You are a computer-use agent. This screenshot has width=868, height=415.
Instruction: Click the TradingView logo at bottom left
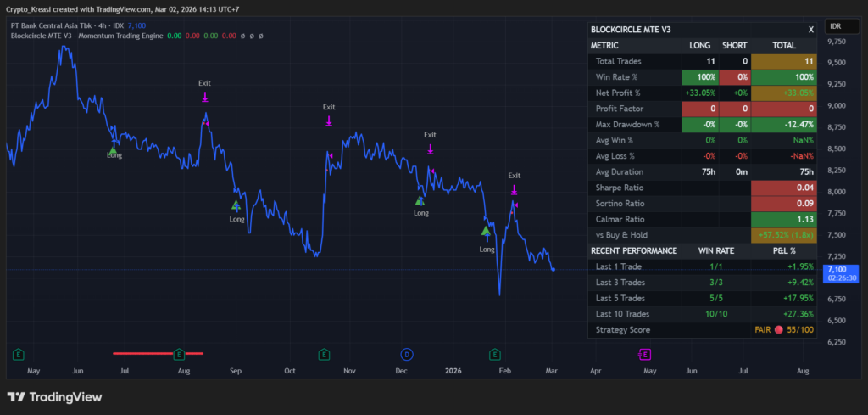(54, 396)
